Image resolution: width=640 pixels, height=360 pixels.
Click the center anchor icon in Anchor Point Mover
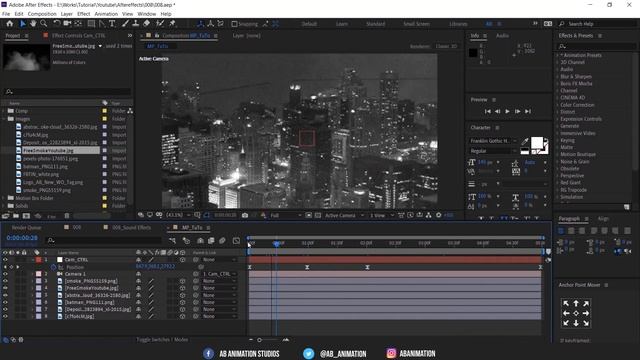[576, 313]
